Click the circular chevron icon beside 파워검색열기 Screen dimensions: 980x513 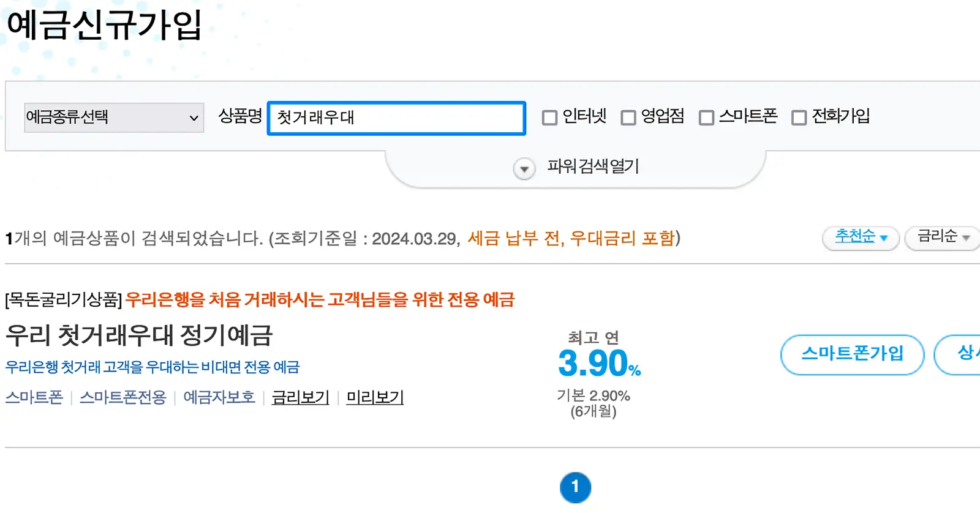(523, 168)
